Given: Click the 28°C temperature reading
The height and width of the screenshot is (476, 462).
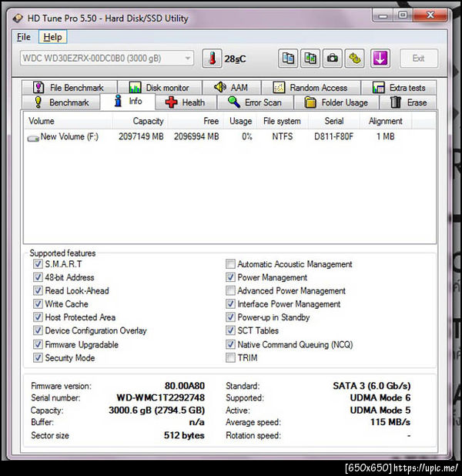Looking at the screenshot, I should (235, 59).
